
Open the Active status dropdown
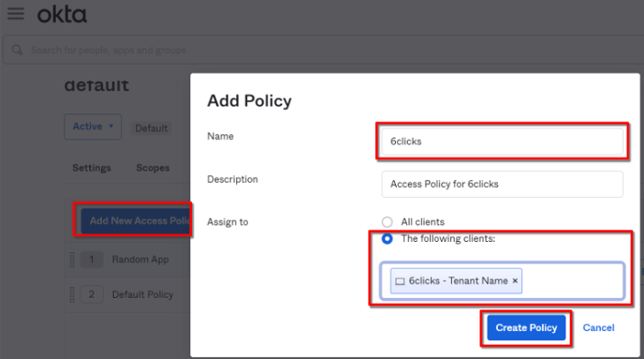coord(93,127)
